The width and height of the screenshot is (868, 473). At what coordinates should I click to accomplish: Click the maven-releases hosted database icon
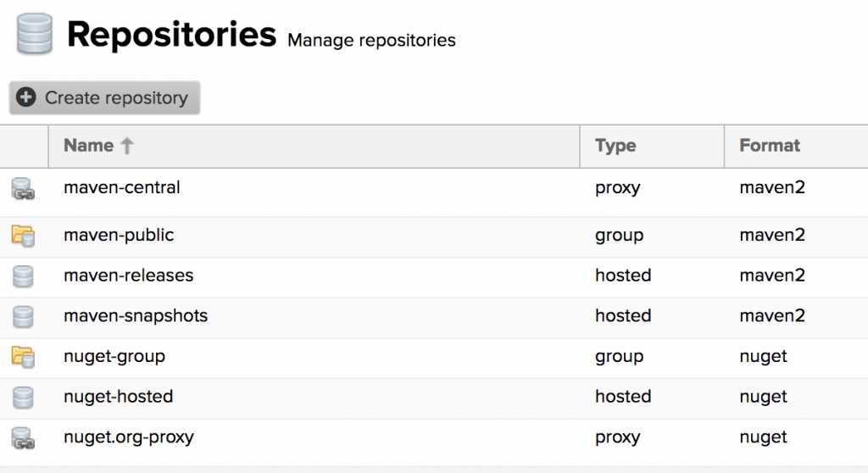[23, 276]
